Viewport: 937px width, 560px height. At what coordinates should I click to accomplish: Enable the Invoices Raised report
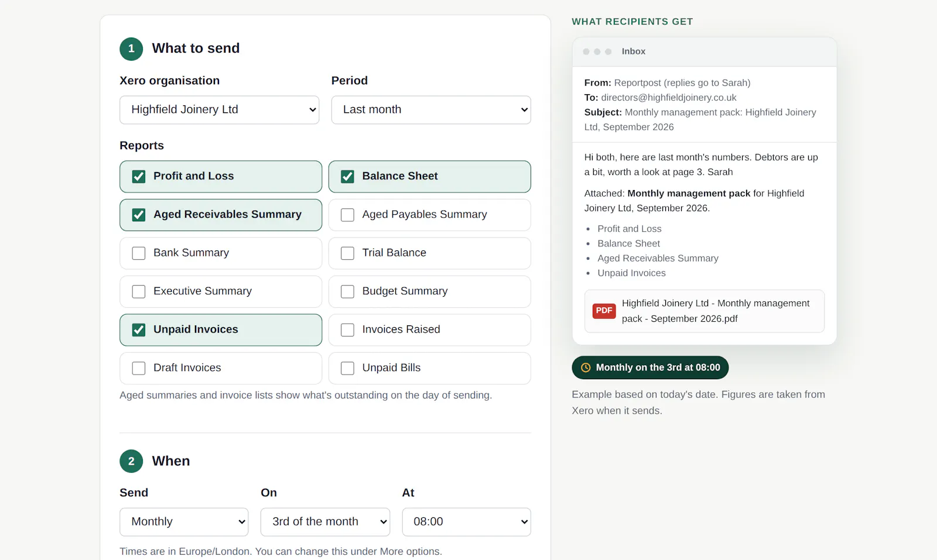pyautogui.click(x=347, y=330)
